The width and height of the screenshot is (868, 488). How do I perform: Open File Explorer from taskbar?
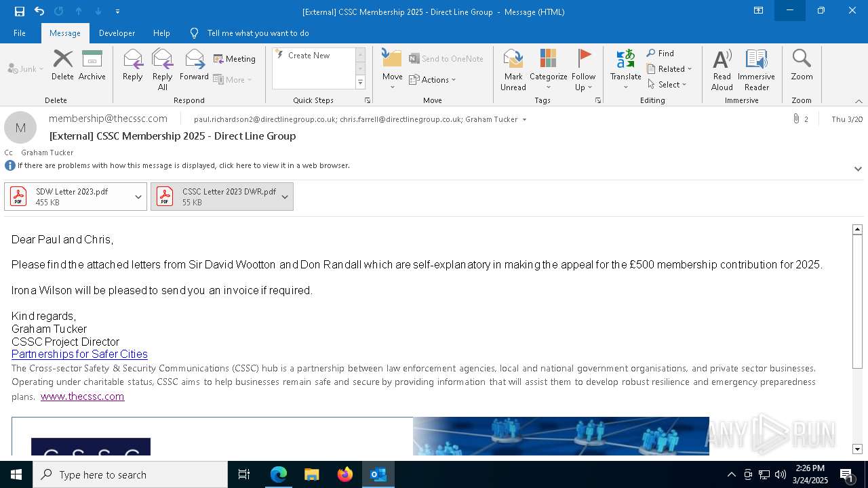point(312,474)
